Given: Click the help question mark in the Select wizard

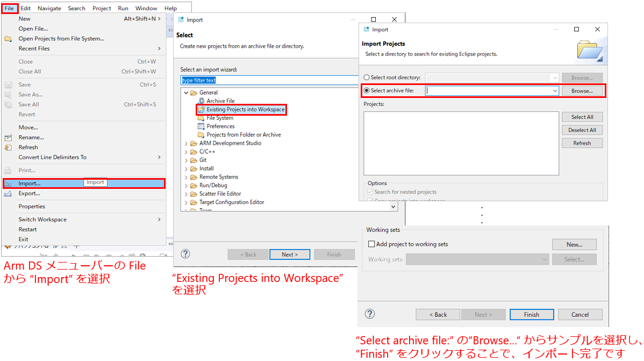Looking at the screenshot, I should click(185, 254).
